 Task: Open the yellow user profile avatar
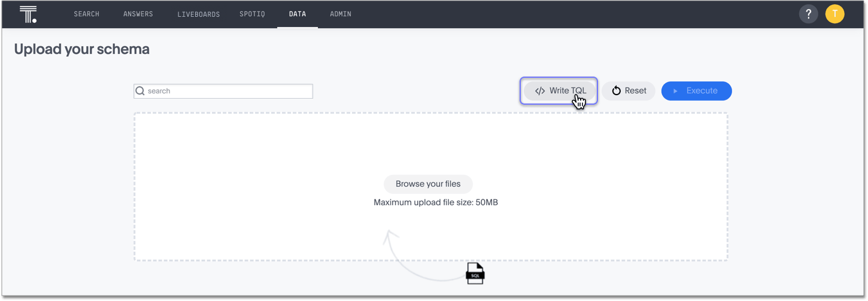coord(834,14)
